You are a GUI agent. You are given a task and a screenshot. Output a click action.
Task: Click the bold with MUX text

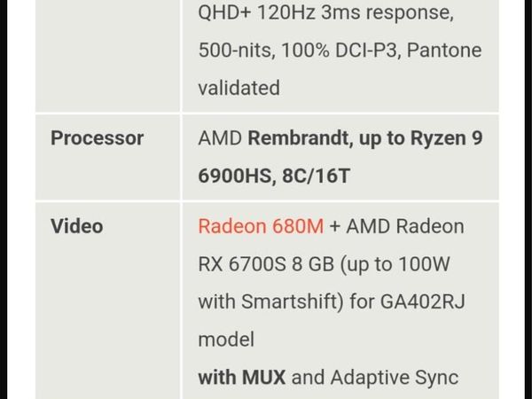pyautogui.click(x=241, y=377)
